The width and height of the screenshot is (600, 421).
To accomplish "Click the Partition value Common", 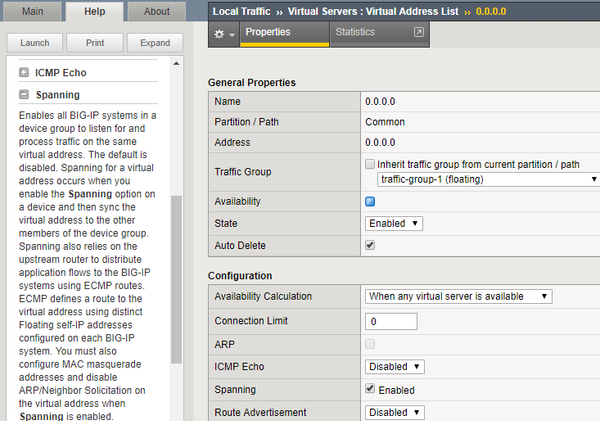I will click(385, 122).
